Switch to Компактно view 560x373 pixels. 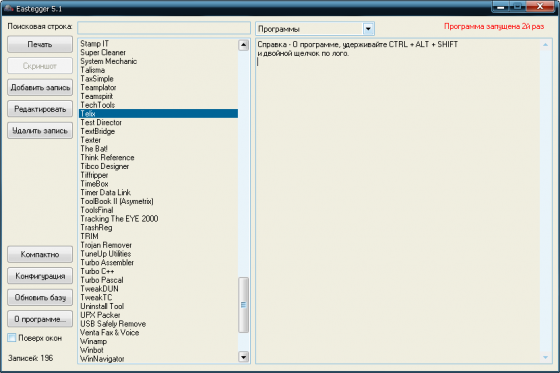click(40, 254)
